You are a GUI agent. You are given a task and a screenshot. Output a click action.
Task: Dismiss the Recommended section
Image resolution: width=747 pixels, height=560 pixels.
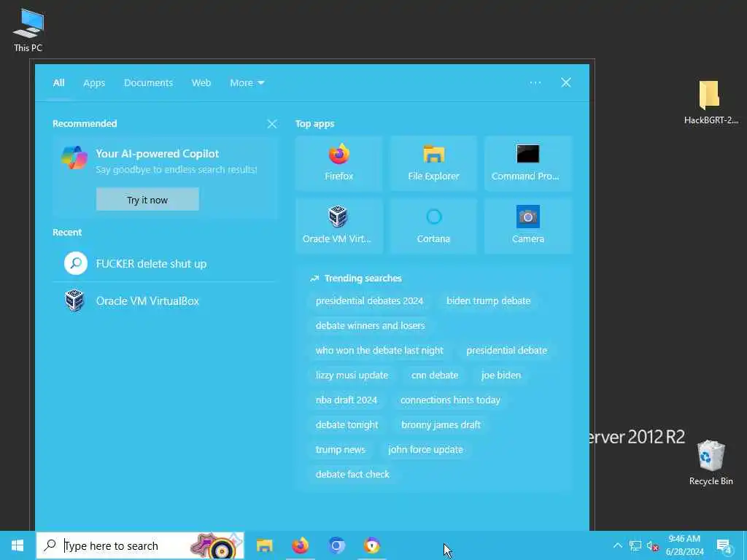tap(272, 124)
